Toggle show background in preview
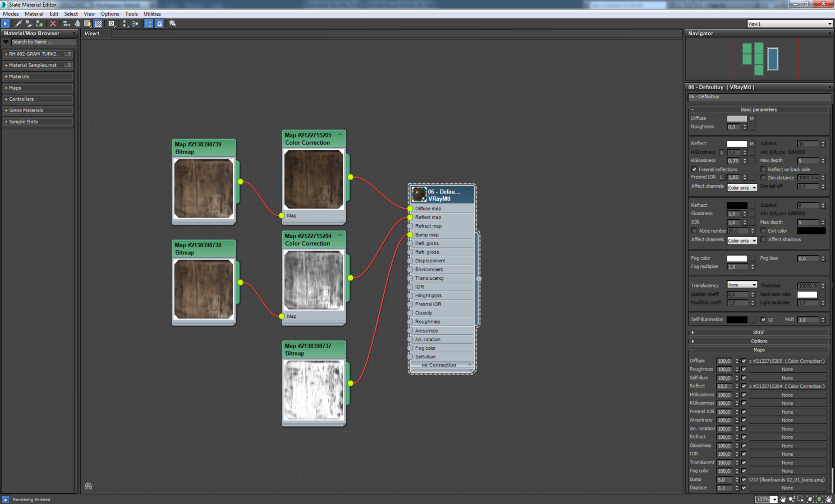The height and width of the screenshot is (504, 835). (98, 24)
